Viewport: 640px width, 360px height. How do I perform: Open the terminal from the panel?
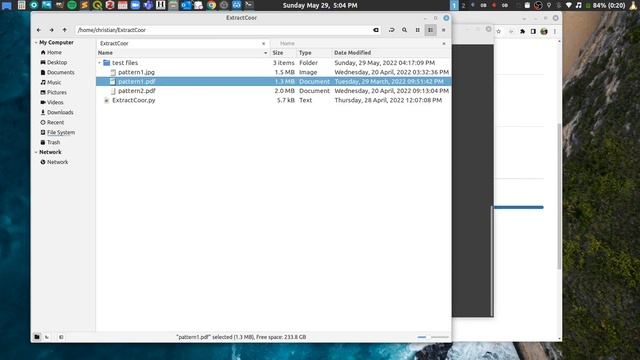pyautogui.click(x=249, y=5)
